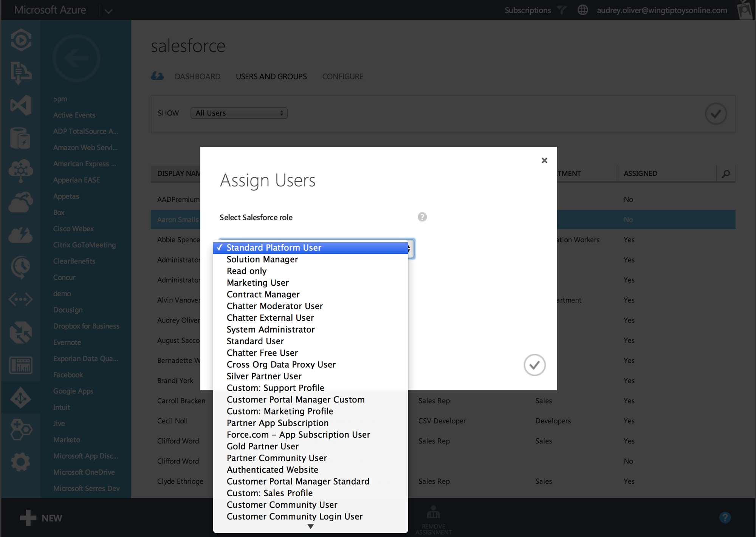Viewport: 756px width, 537px height.
Task: Choose Custom: Marketing Profile option
Action: click(x=310, y=412)
